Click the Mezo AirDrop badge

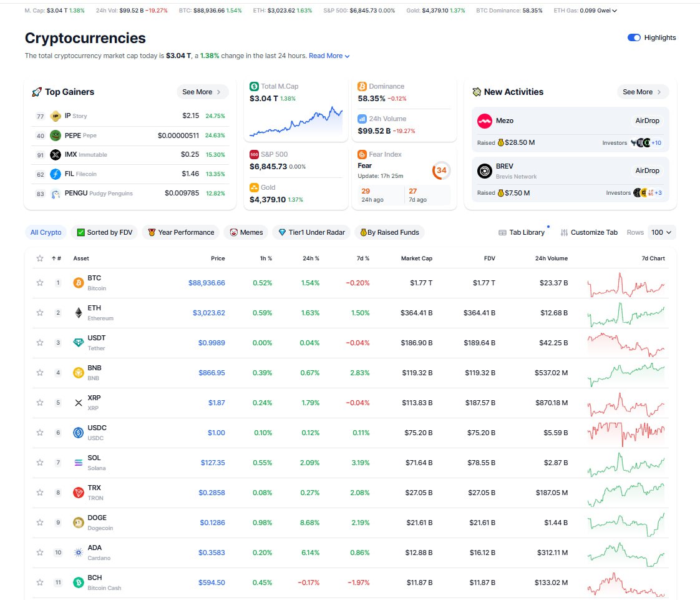[x=648, y=120]
